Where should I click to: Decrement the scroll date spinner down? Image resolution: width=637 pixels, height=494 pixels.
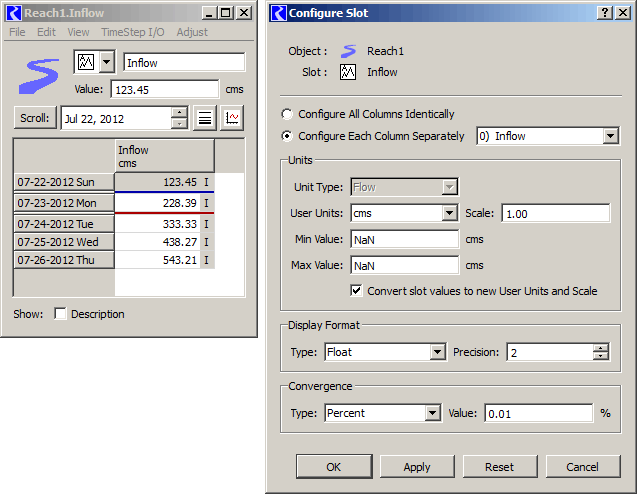[179, 123]
